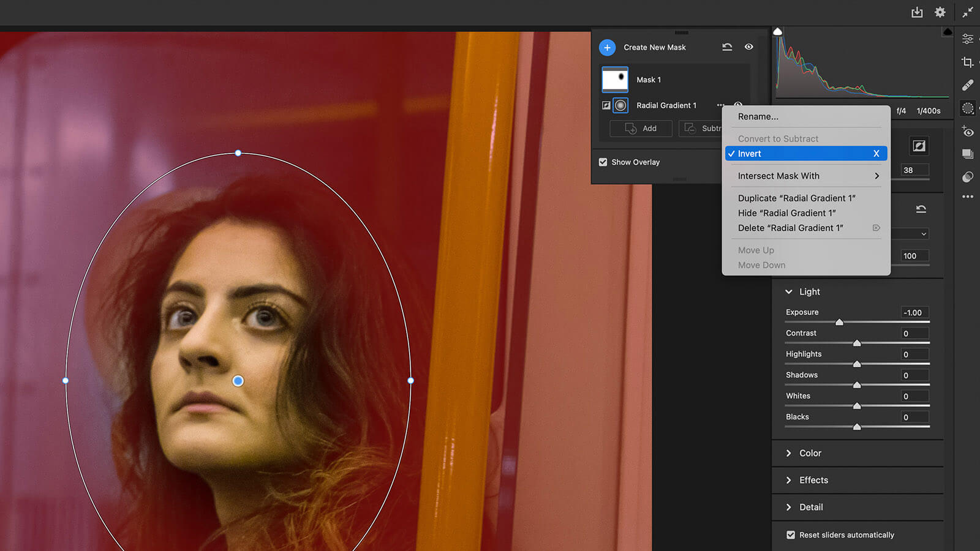Click the Highlights value field

[x=914, y=354]
